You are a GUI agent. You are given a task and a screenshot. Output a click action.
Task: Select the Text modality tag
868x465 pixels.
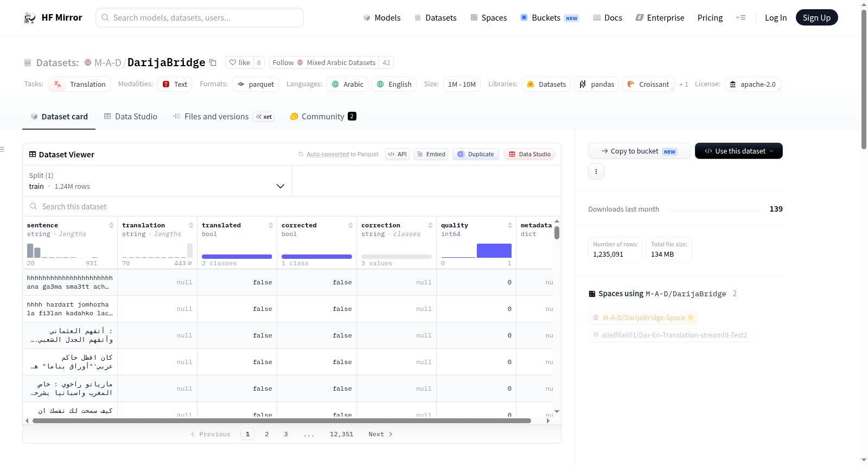click(175, 84)
